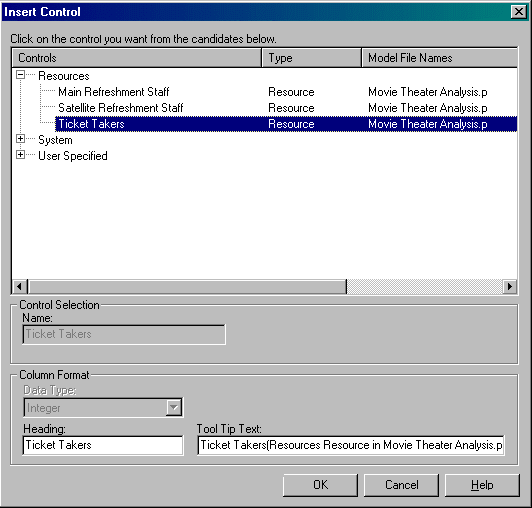Expand the User Specified tree node
This screenshot has height=508, width=532.
pos(20,155)
